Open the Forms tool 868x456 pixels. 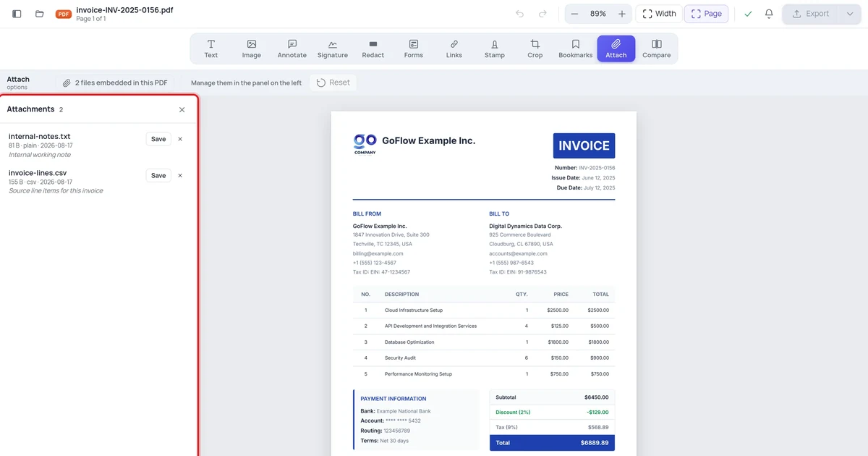(414, 48)
